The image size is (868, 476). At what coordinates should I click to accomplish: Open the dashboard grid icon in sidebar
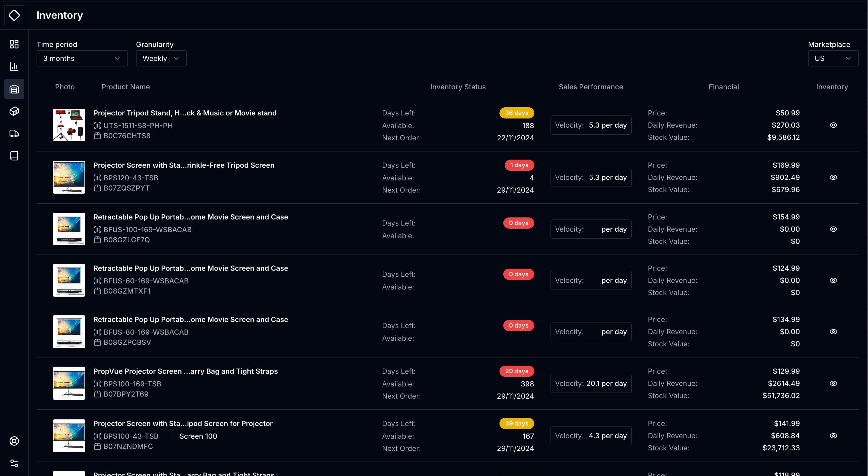pyautogui.click(x=14, y=44)
